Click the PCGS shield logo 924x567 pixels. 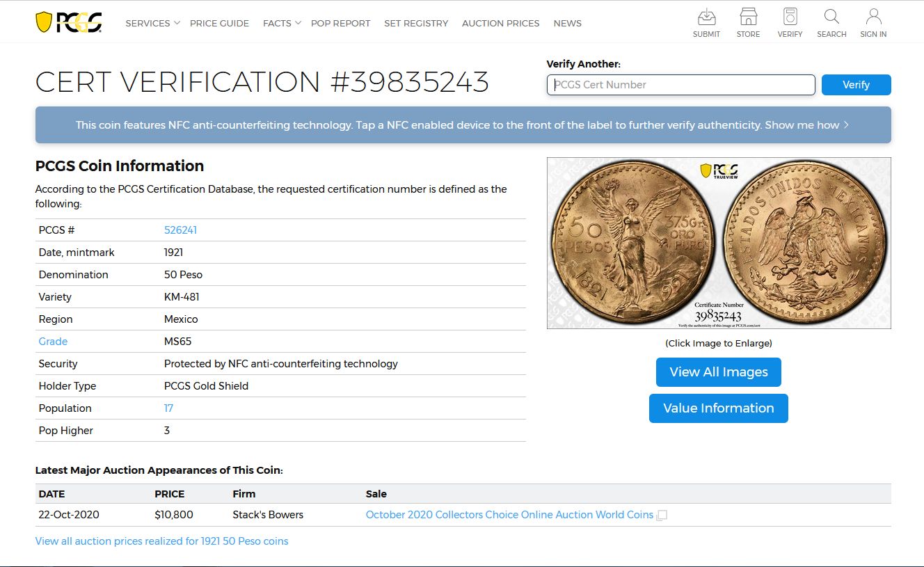68,22
